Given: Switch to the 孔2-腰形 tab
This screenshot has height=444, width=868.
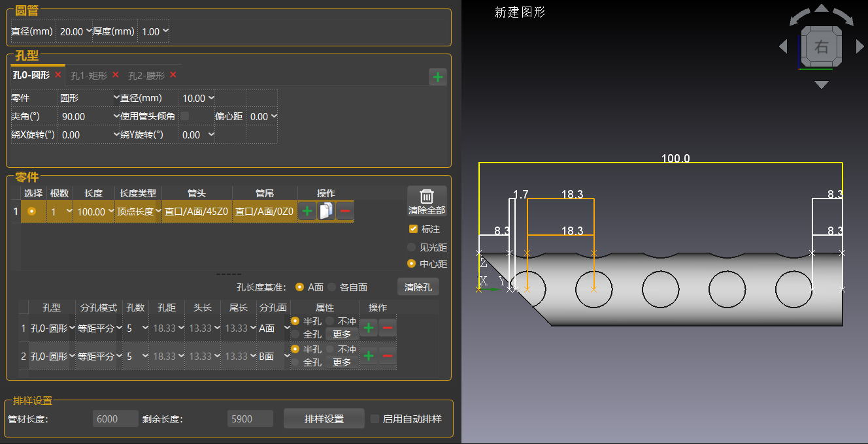Looking at the screenshot, I should (146, 76).
